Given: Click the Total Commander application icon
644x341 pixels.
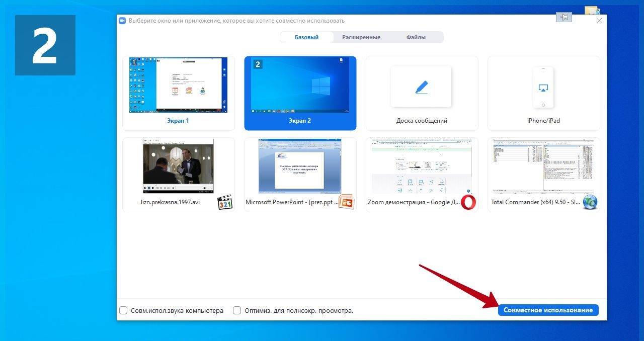Looking at the screenshot, I should pos(590,202).
